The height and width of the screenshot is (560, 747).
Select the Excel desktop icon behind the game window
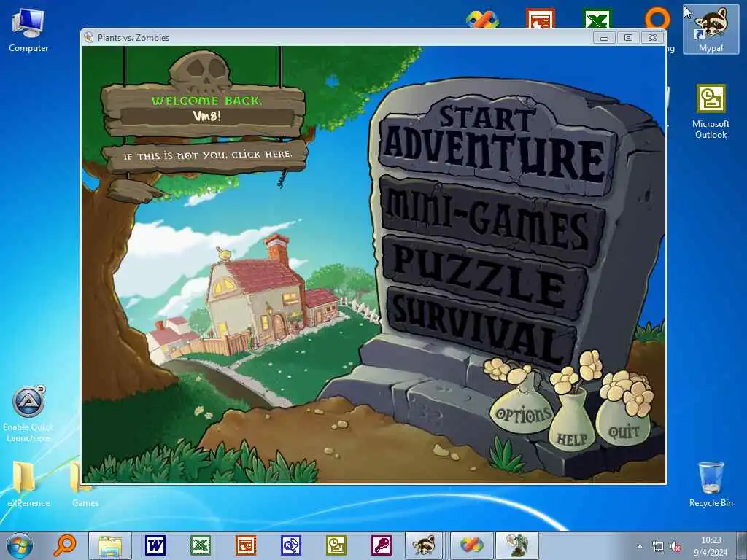click(x=597, y=18)
